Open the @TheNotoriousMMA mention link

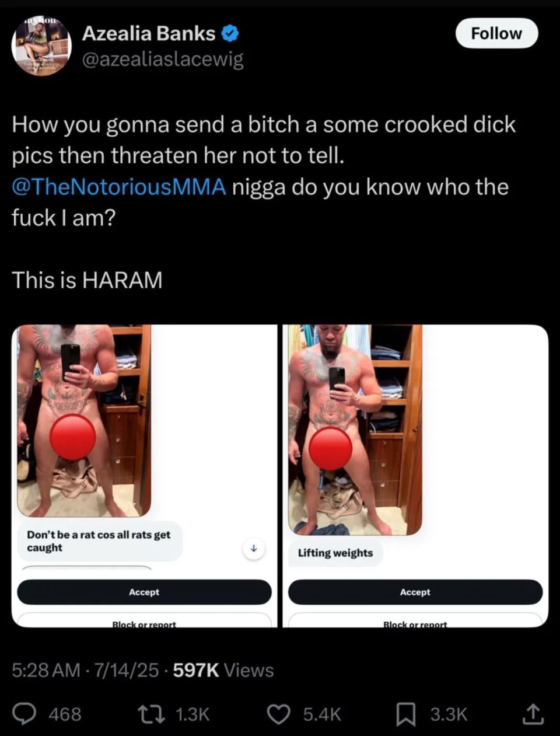pos(119,187)
